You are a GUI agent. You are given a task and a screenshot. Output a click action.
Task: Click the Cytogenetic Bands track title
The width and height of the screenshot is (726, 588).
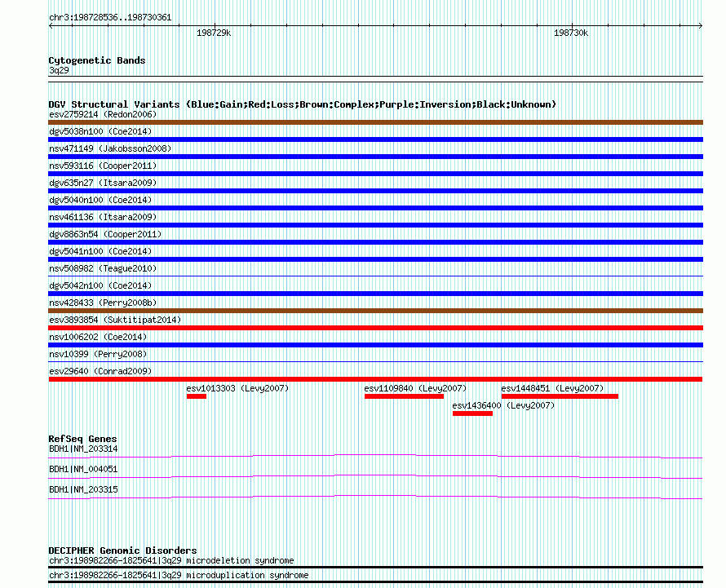click(97, 60)
